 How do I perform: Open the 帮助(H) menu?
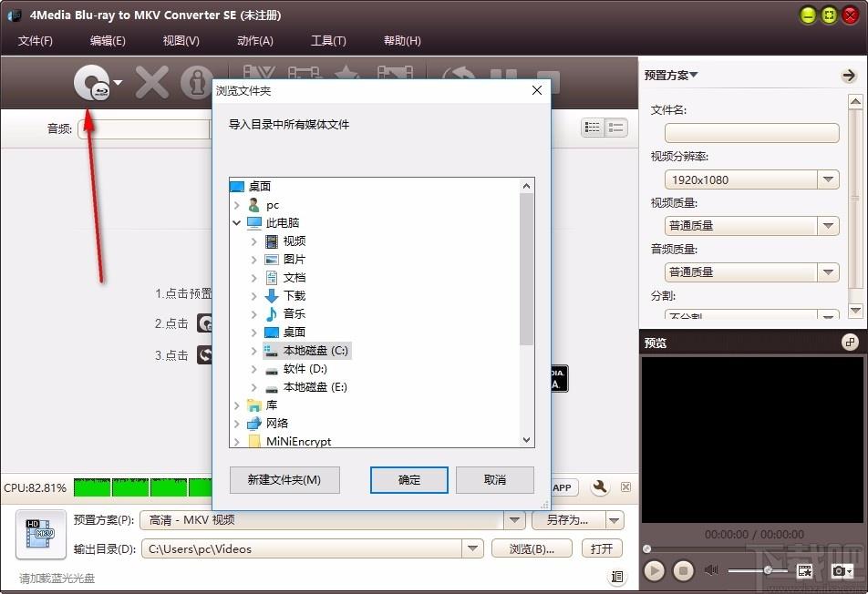tap(402, 40)
